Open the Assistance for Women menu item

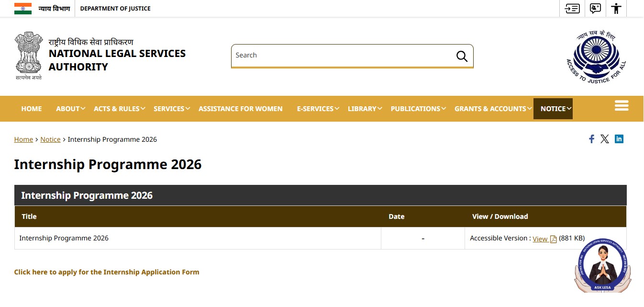coord(241,109)
